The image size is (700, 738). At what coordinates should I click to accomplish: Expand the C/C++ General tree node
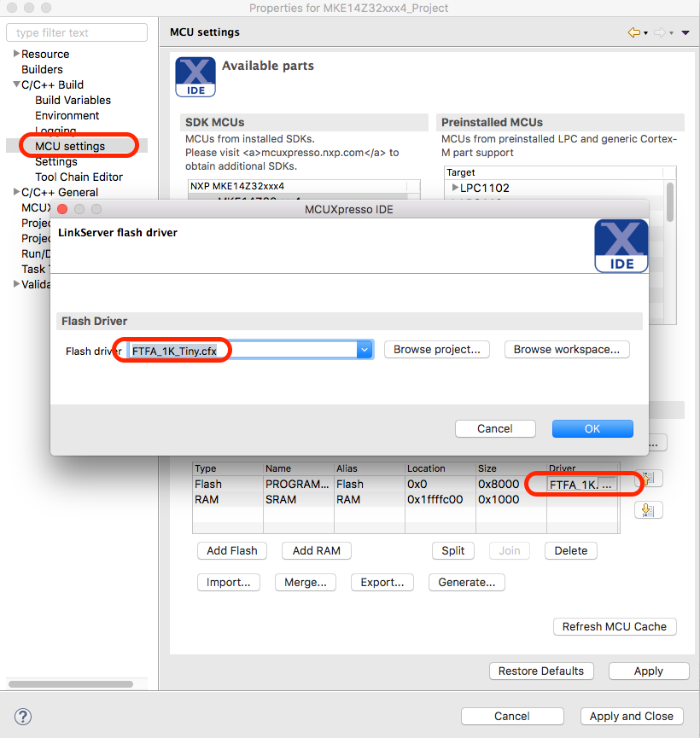point(16,192)
